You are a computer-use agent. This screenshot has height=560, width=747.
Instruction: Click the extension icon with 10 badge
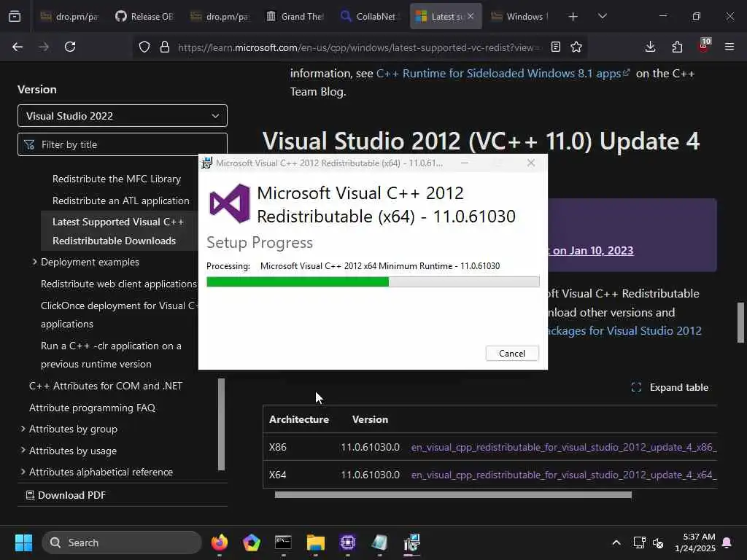click(704, 46)
